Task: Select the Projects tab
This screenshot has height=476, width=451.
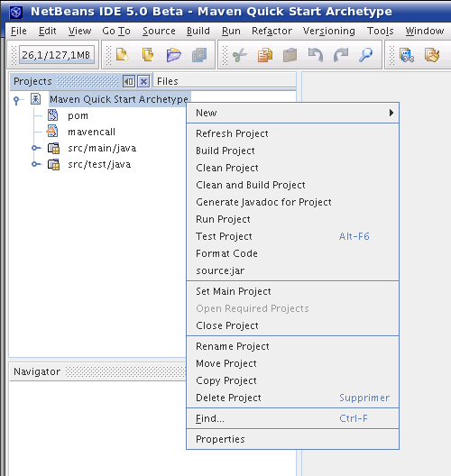Action: click(x=32, y=81)
